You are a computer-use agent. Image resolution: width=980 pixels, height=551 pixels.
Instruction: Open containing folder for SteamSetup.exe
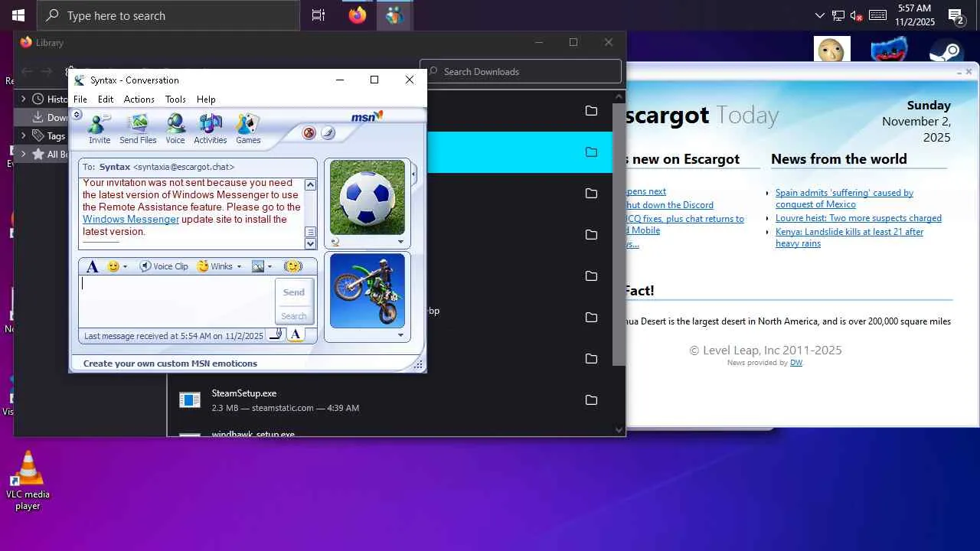(591, 400)
